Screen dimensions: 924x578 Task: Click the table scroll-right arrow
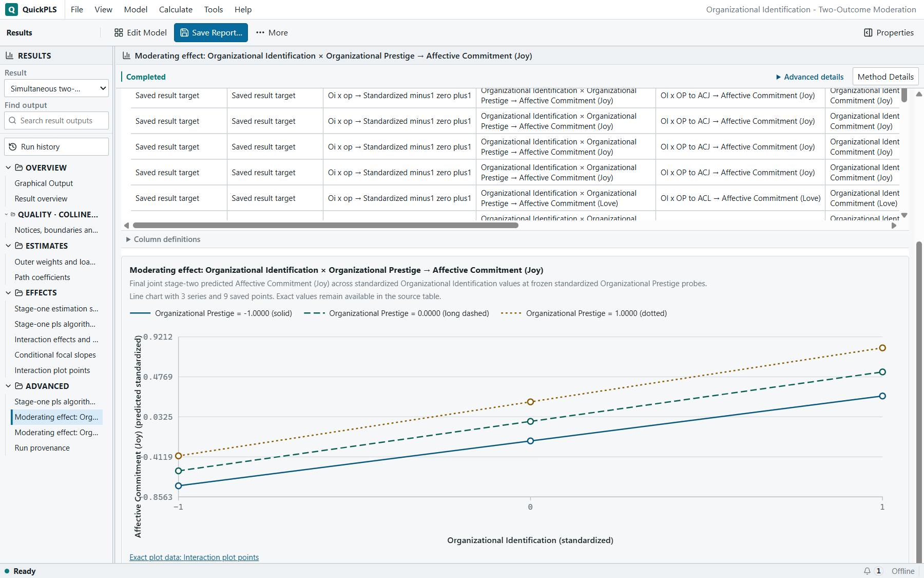click(894, 226)
